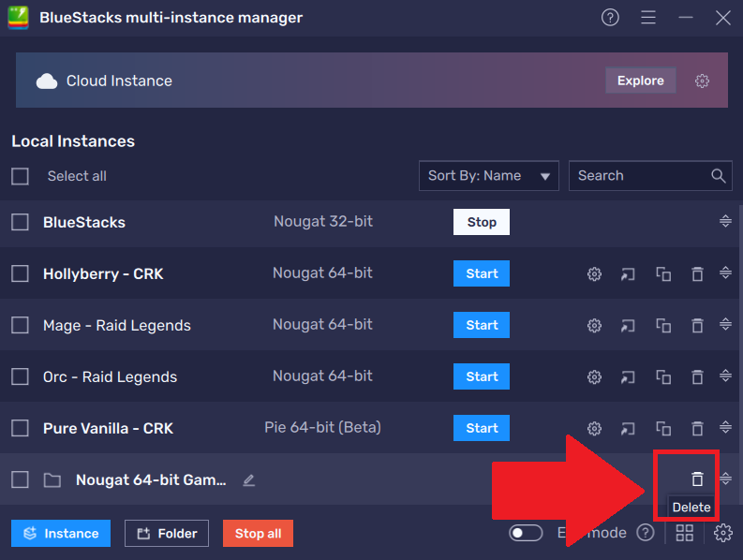Create shortcut for Orc - Raid Legends

(628, 377)
